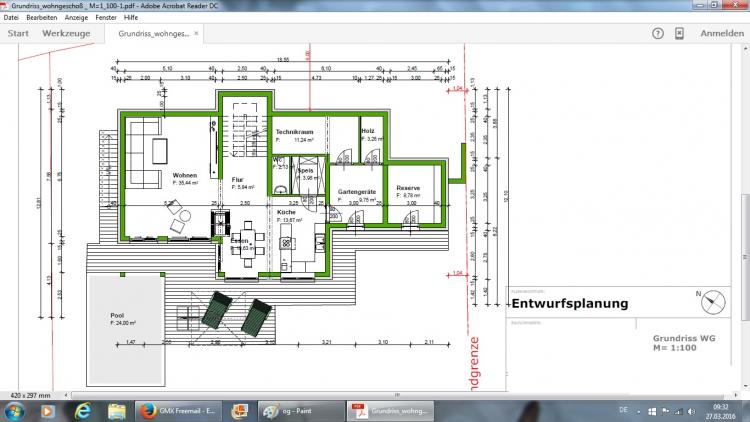
Task: Switch to the Werkzeuge tab
Action: (x=66, y=33)
